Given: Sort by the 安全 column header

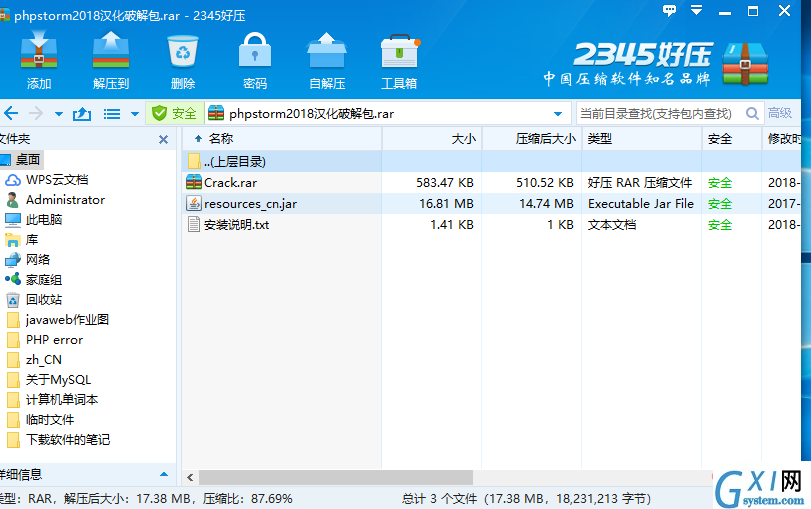Looking at the screenshot, I should tap(732, 139).
